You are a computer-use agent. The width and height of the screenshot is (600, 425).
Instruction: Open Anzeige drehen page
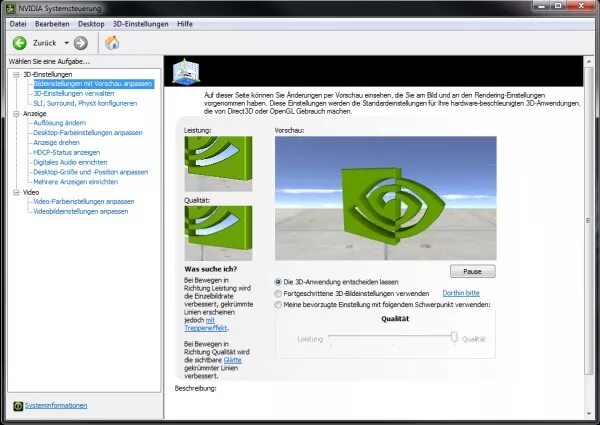coord(57,143)
